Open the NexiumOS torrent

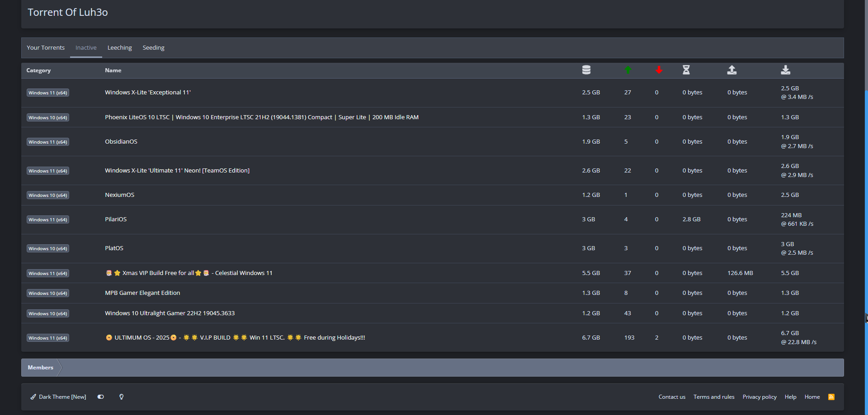(120, 195)
